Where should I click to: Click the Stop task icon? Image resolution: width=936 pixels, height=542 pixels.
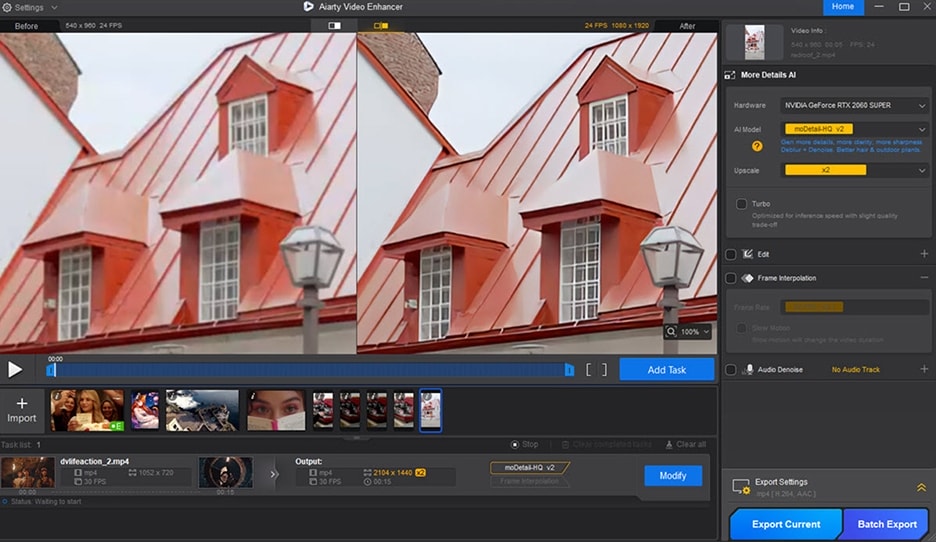515,444
